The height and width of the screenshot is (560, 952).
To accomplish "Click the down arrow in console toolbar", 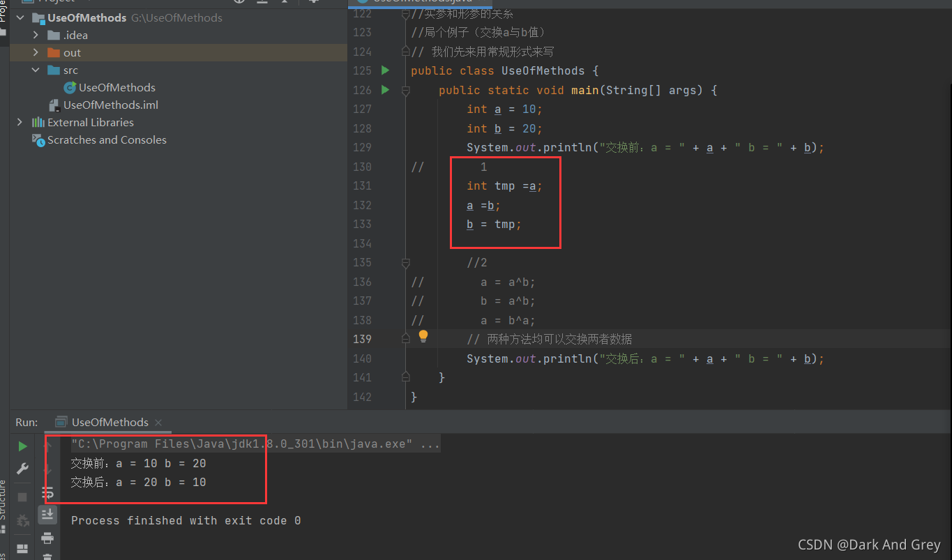I will [x=47, y=469].
